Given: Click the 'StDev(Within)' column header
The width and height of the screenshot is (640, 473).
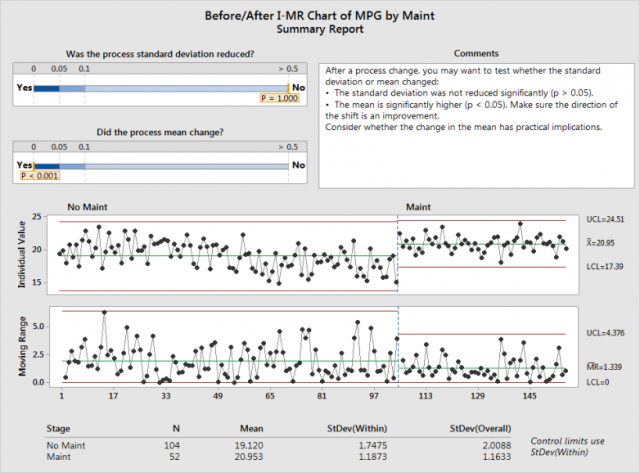Looking at the screenshot, I should point(357,429).
